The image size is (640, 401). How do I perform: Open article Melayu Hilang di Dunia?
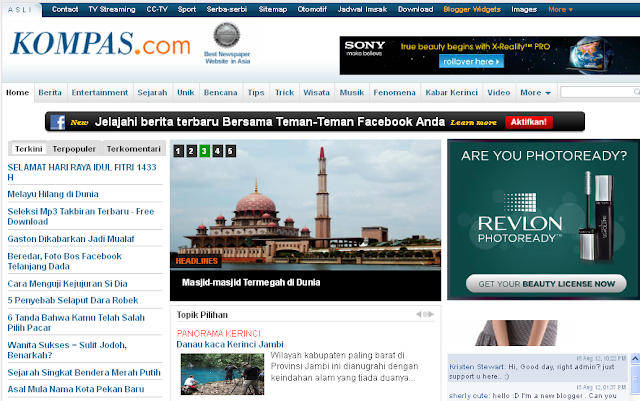point(53,194)
